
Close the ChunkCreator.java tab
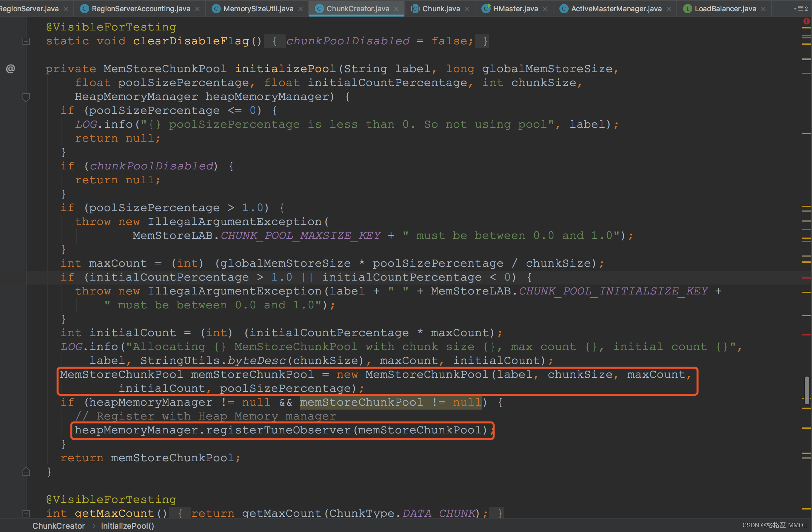pyautogui.click(x=396, y=9)
